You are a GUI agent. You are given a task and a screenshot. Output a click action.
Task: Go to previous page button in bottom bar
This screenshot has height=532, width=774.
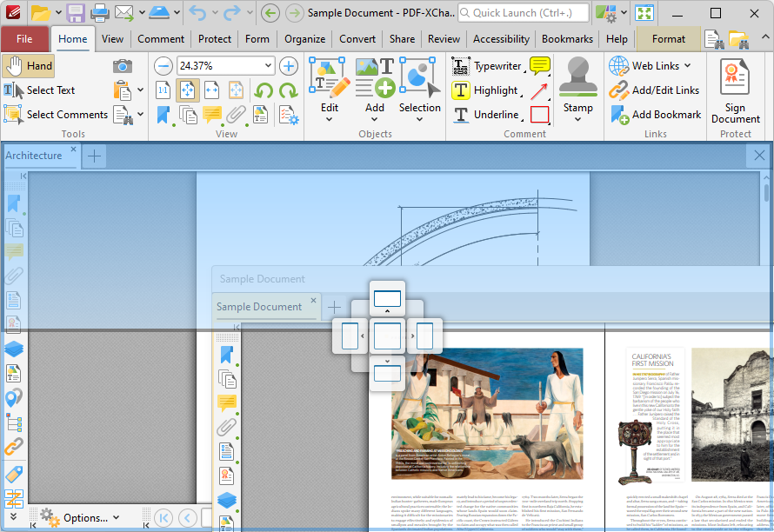187,518
